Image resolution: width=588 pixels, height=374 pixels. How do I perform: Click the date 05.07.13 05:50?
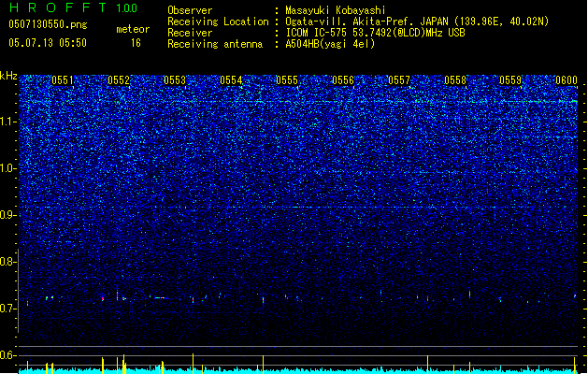tap(48, 43)
